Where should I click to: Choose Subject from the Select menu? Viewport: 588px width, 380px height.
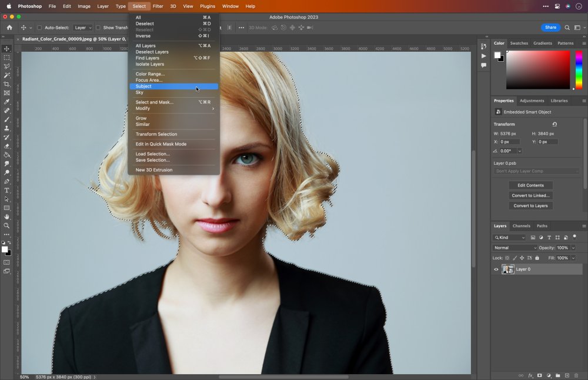tap(143, 86)
